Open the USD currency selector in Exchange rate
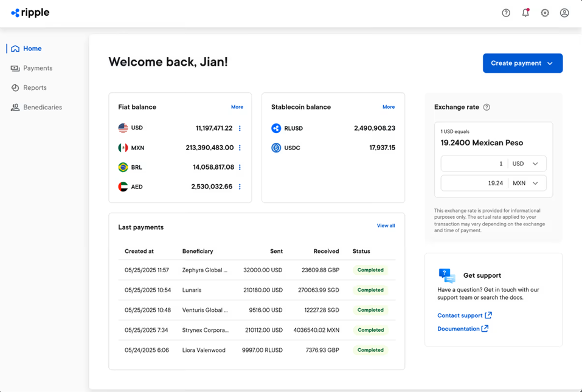Screen dimensions: 582x392 click(x=527, y=163)
